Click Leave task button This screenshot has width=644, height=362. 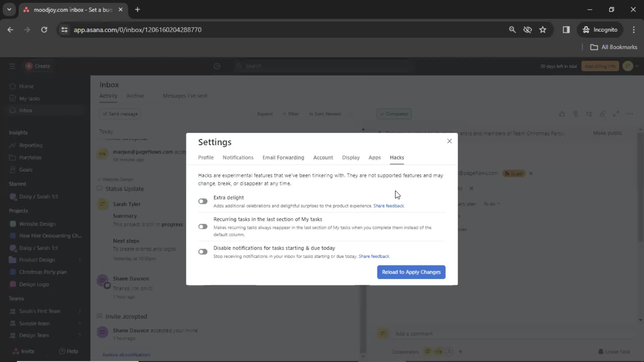(614, 352)
